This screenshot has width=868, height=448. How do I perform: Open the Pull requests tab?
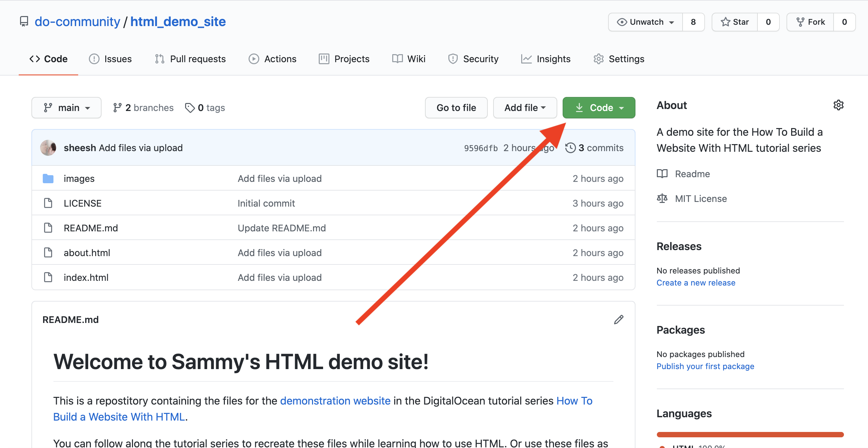coord(191,59)
